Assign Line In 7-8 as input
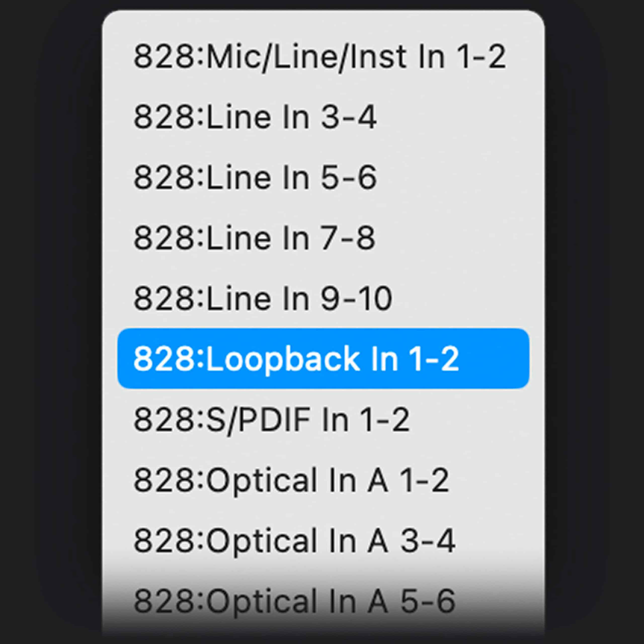 (x=255, y=238)
